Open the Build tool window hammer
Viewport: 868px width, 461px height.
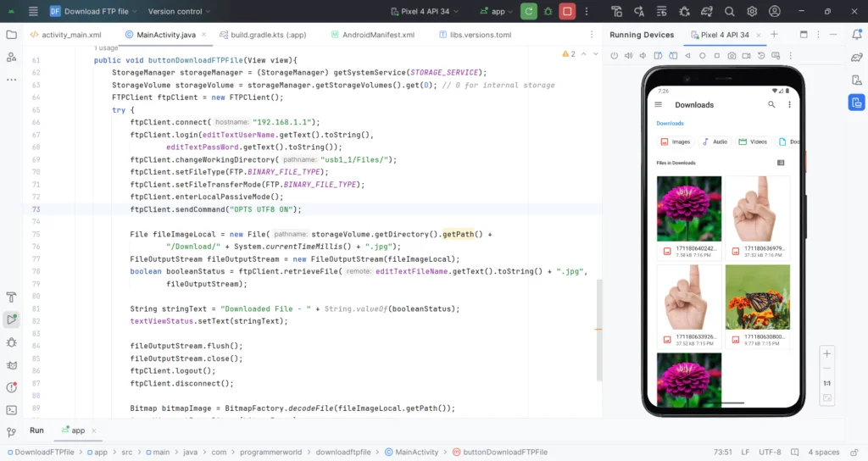pyautogui.click(x=11, y=297)
